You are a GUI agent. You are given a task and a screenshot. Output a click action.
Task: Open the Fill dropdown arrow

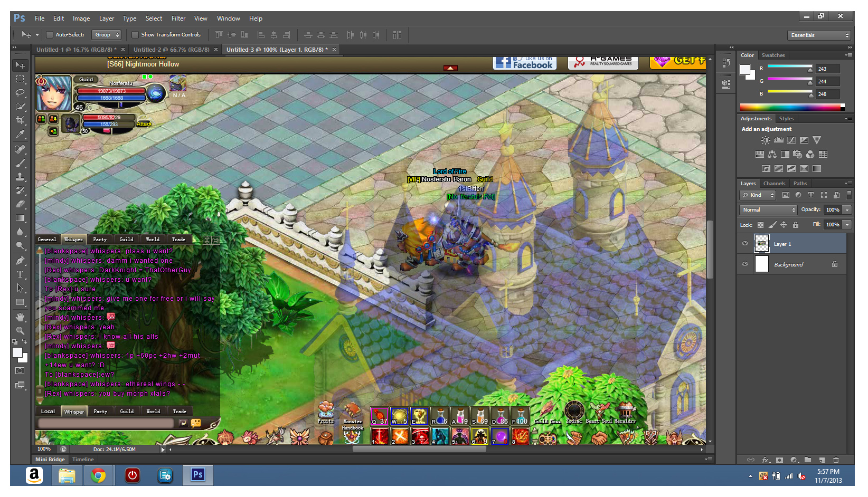[847, 225]
